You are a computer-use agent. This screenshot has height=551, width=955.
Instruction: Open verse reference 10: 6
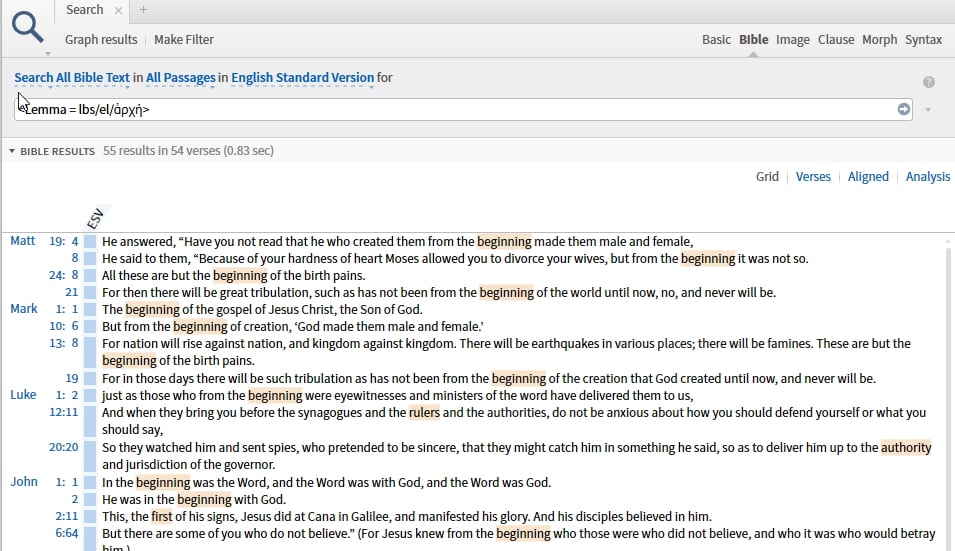pos(63,326)
